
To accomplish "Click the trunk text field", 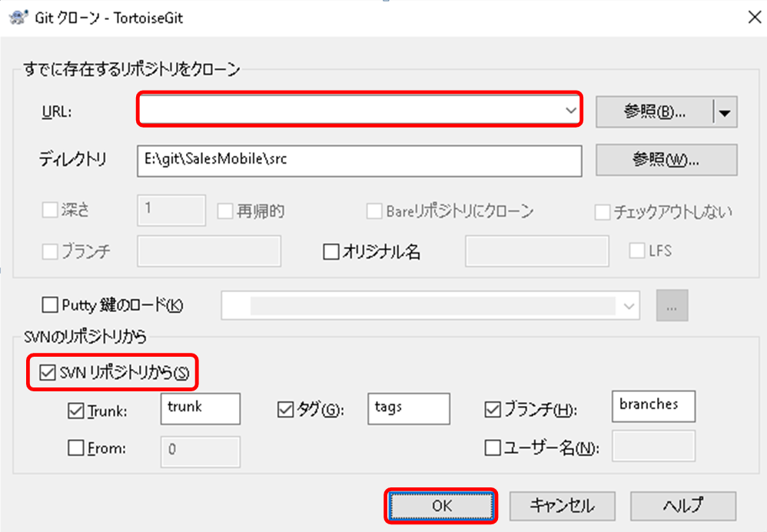I will pos(200,408).
